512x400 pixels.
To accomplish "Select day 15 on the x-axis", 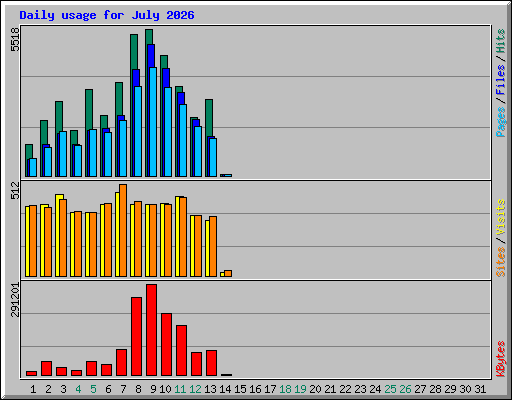I will click(x=240, y=389).
